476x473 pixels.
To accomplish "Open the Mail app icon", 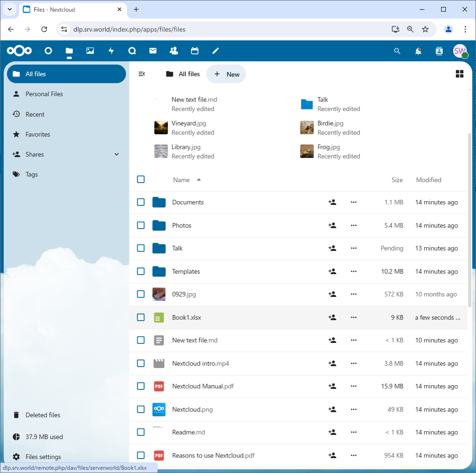I will coord(153,51).
